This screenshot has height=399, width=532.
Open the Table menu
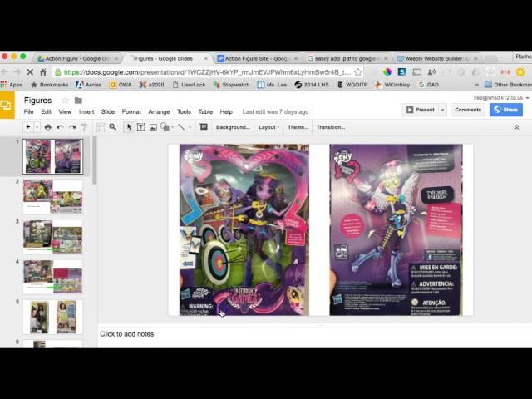point(205,111)
